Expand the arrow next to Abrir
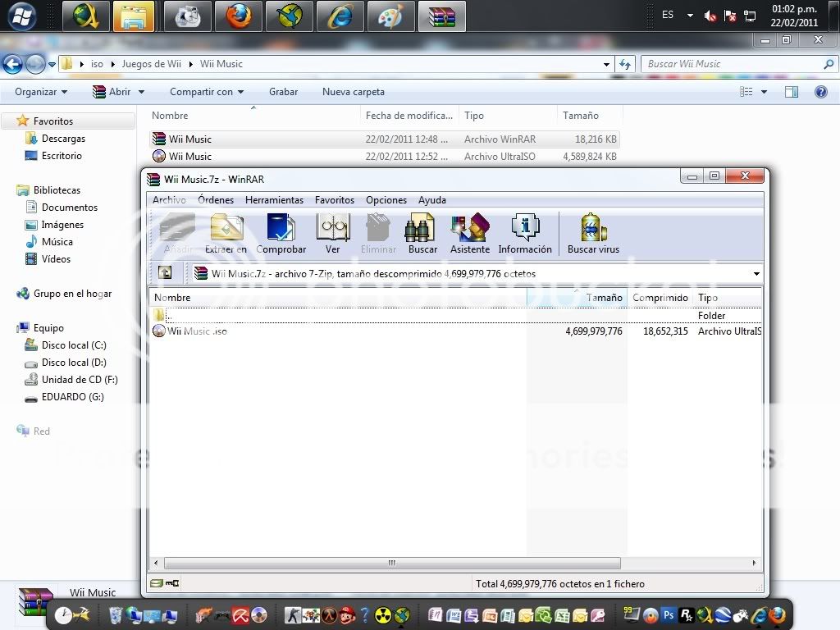This screenshot has height=630, width=840. pyautogui.click(x=141, y=92)
